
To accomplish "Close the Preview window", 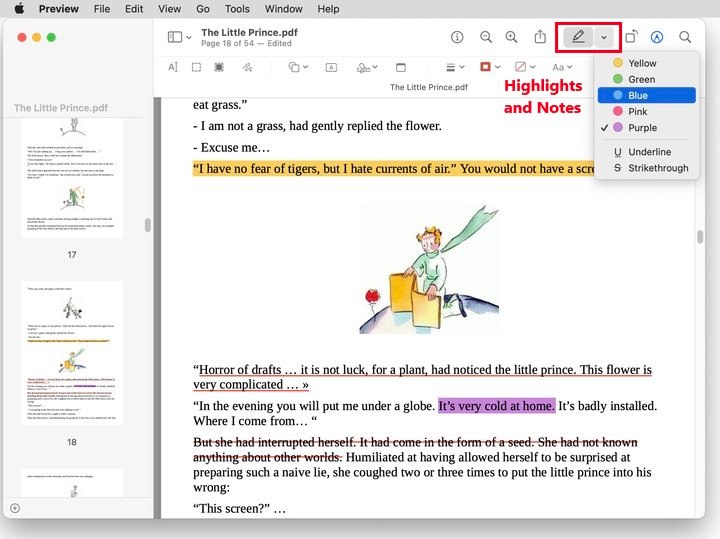I will point(22,37).
